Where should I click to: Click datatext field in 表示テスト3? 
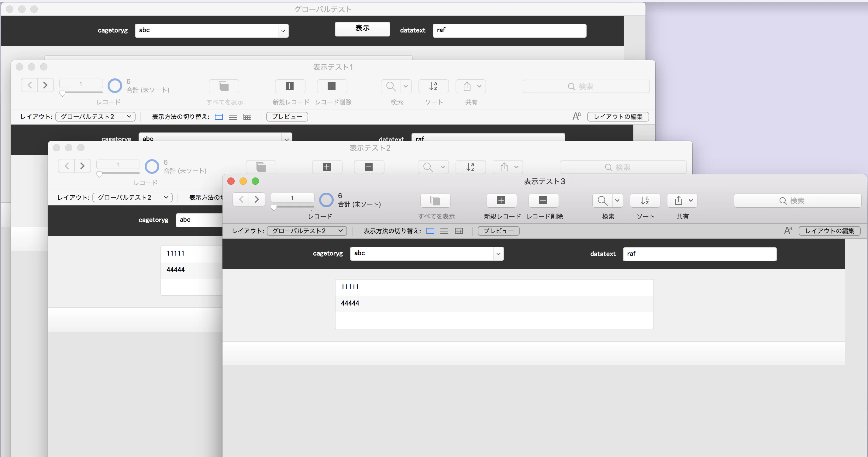(700, 254)
